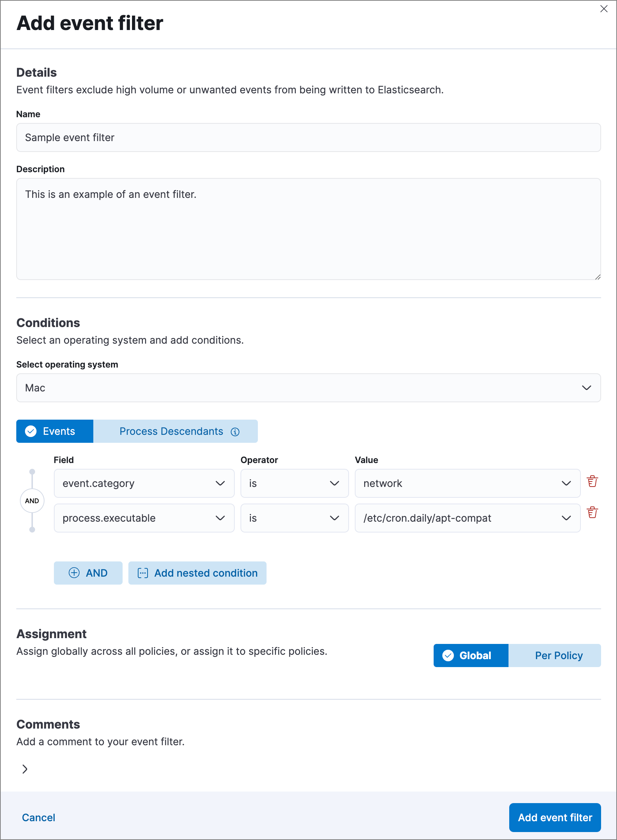Enable Global assignment
617x840 pixels.
coord(475,656)
